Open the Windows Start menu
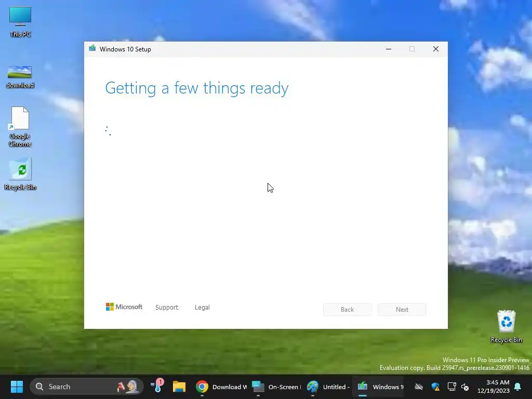 (17, 387)
